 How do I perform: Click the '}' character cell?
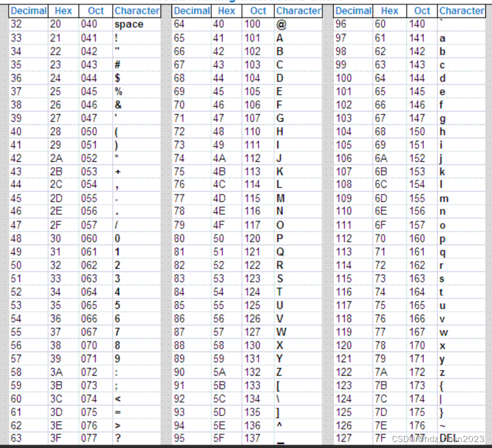tap(461, 412)
